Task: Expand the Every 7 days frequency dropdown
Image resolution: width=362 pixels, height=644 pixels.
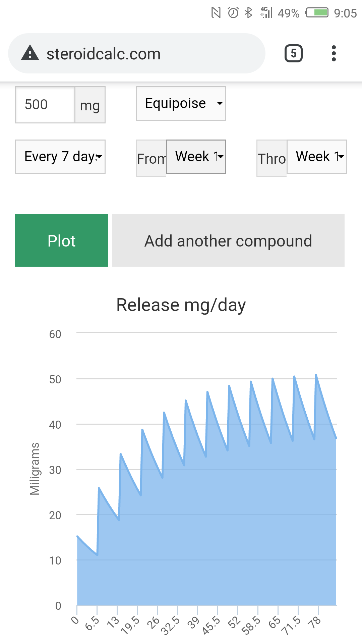Action: (x=60, y=157)
